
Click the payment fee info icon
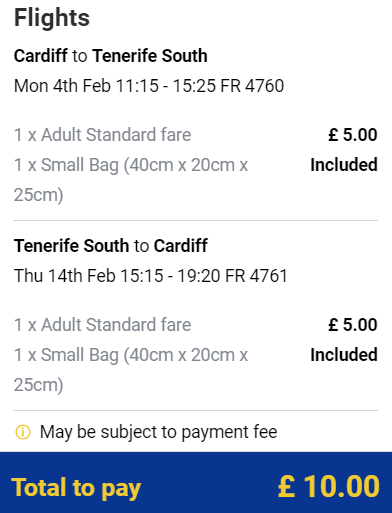click(23, 432)
